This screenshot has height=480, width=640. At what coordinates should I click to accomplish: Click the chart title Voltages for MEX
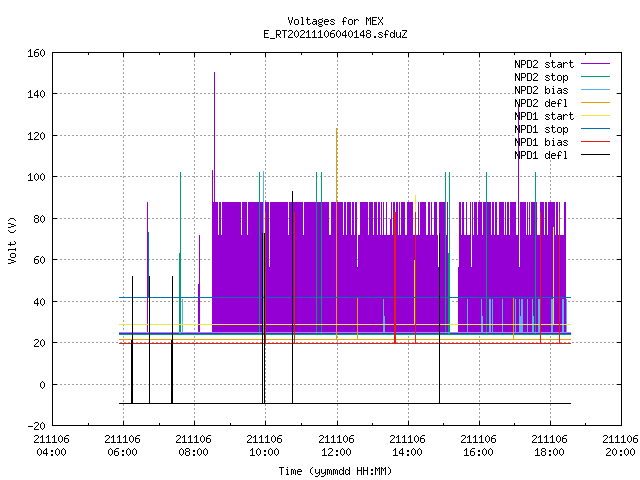coord(335,21)
